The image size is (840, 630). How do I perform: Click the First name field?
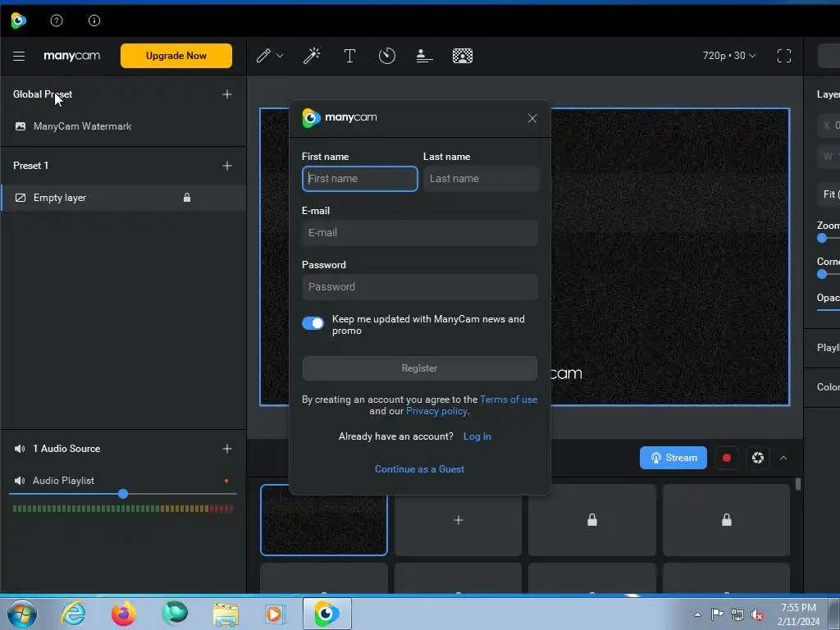[x=360, y=179]
